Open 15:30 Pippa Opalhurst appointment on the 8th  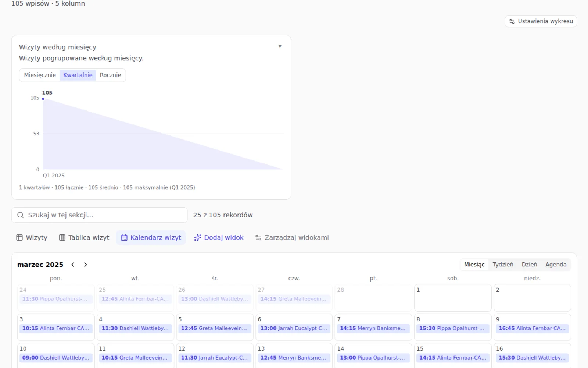click(x=453, y=328)
